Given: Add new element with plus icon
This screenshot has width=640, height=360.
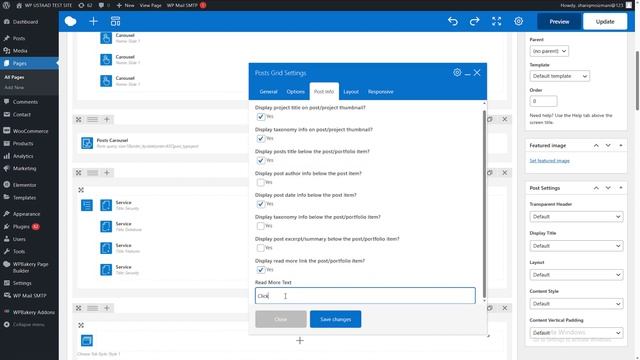Looking at the screenshot, I should coord(93,21).
